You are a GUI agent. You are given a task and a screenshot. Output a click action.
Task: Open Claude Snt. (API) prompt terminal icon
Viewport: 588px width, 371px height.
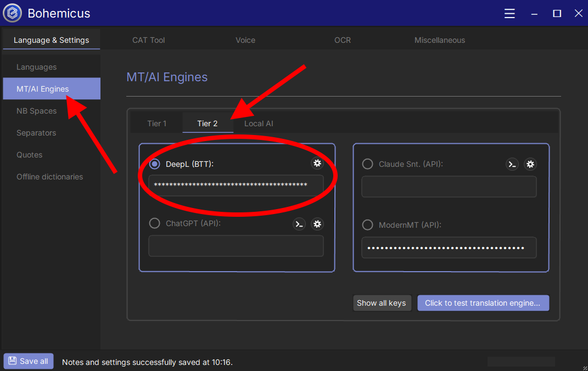pos(512,164)
